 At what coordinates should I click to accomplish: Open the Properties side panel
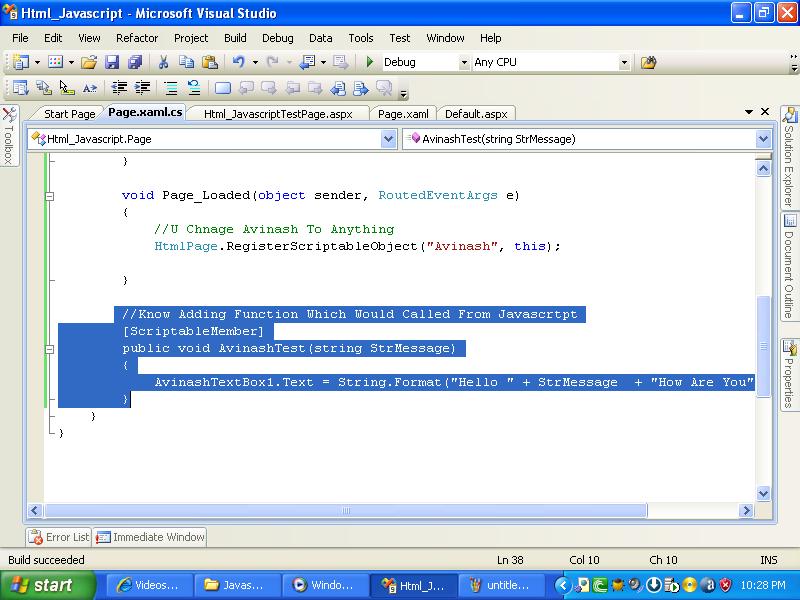[x=789, y=374]
